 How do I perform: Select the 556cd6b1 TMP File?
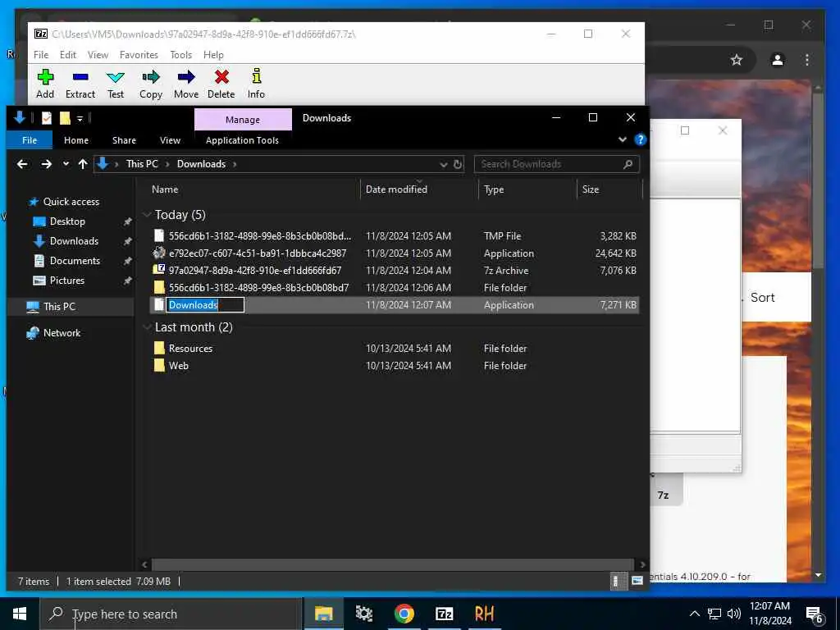(395, 235)
